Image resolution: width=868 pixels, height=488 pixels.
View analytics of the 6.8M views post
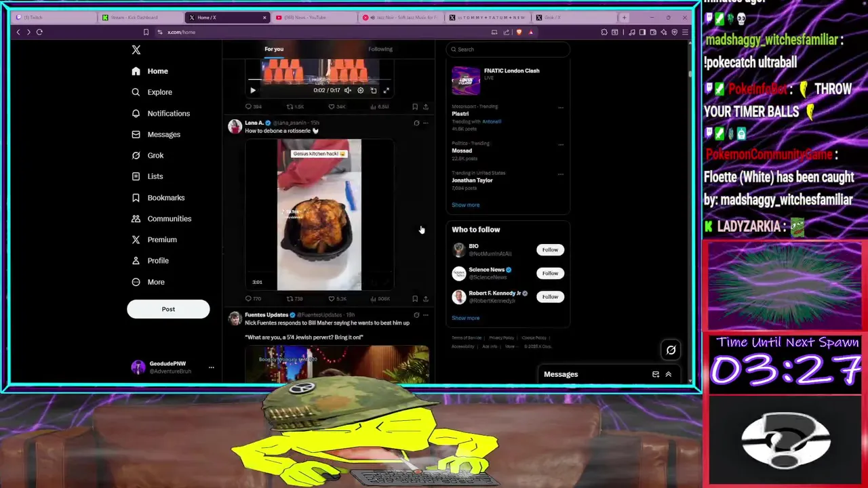coord(379,106)
